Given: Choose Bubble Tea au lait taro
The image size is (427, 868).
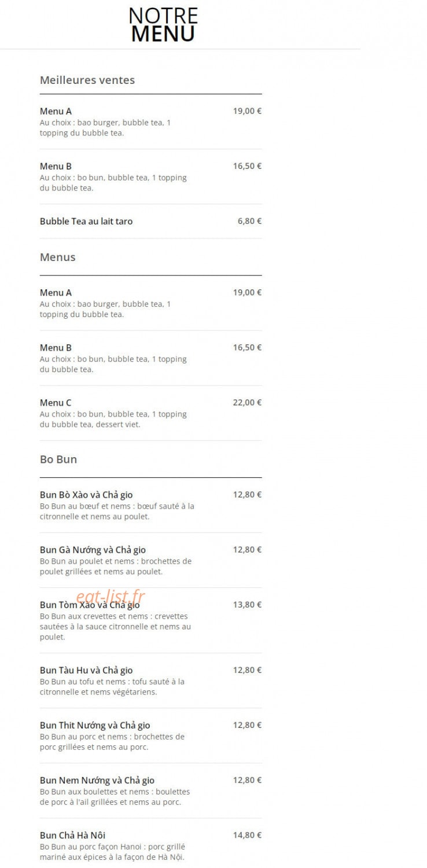Looking at the screenshot, I should tap(150, 221).
